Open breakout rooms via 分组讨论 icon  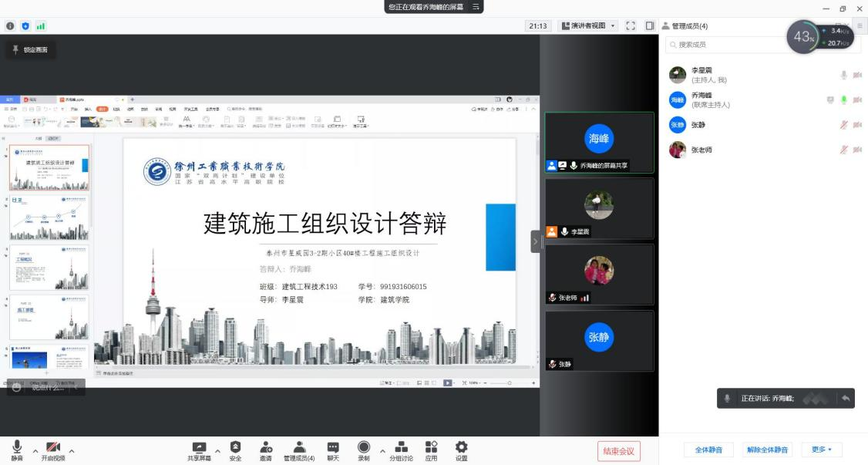coord(402,446)
